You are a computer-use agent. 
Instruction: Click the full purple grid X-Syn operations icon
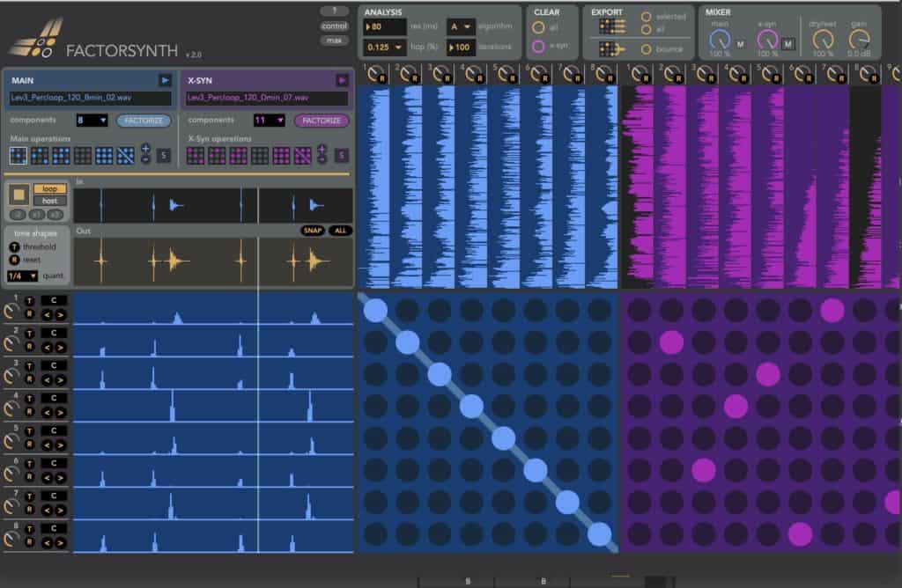pos(281,156)
